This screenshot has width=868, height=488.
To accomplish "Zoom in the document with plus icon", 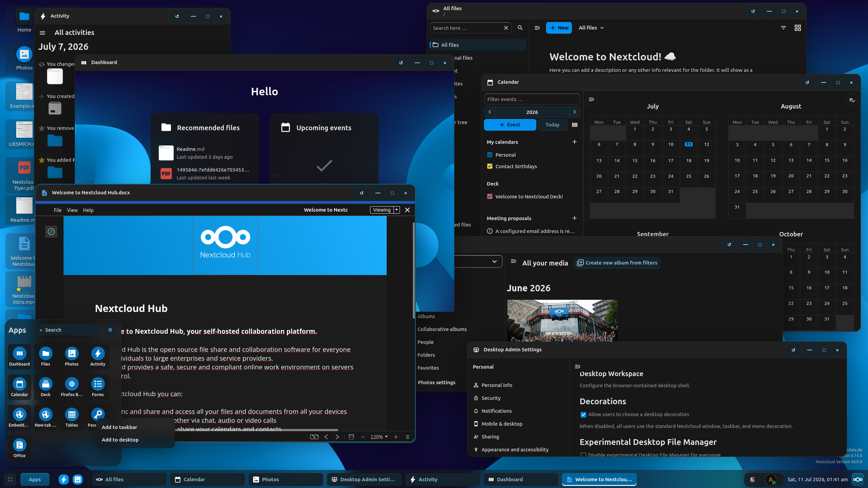I will click(x=396, y=437).
